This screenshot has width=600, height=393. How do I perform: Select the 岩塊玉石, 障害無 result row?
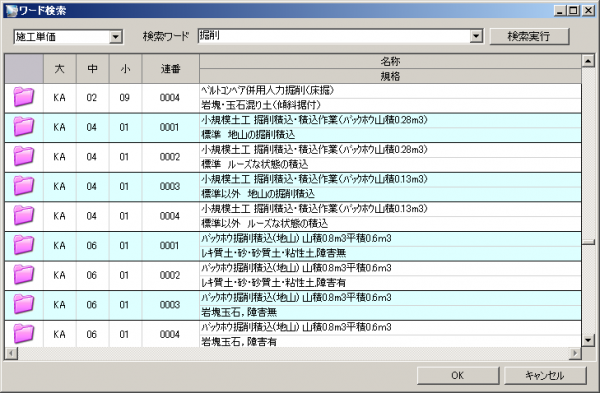pos(293,305)
